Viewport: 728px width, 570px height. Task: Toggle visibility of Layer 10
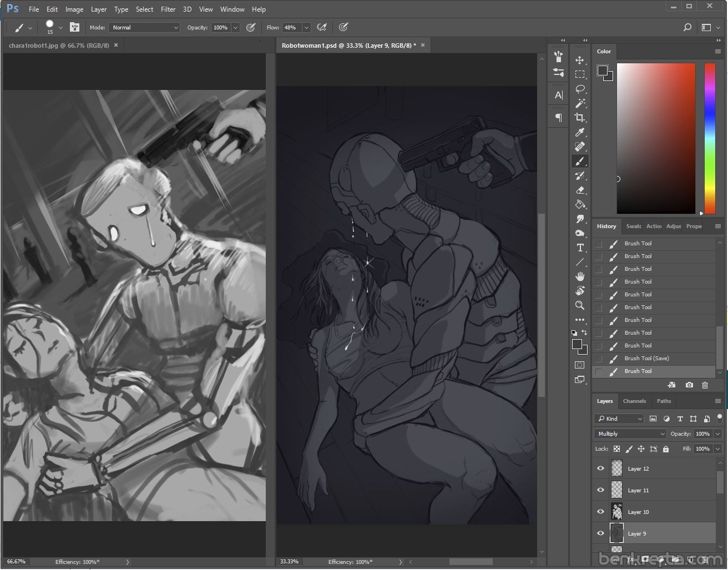[x=600, y=512]
